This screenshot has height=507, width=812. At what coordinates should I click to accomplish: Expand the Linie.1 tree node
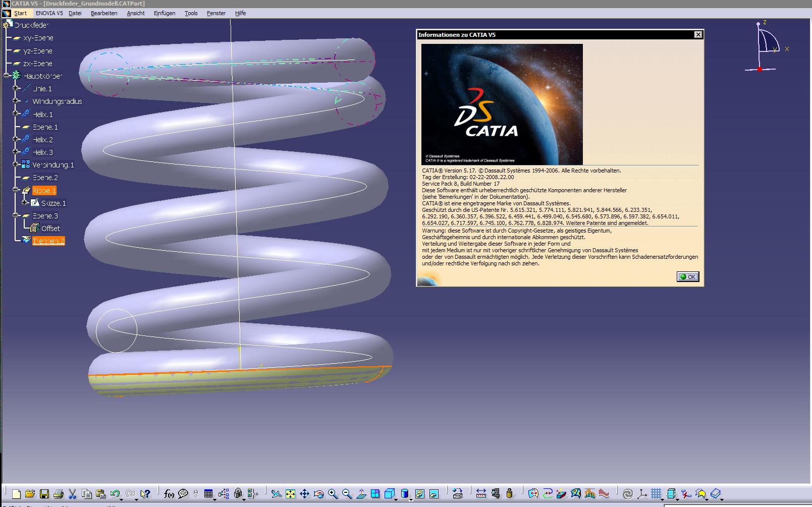coord(16,88)
